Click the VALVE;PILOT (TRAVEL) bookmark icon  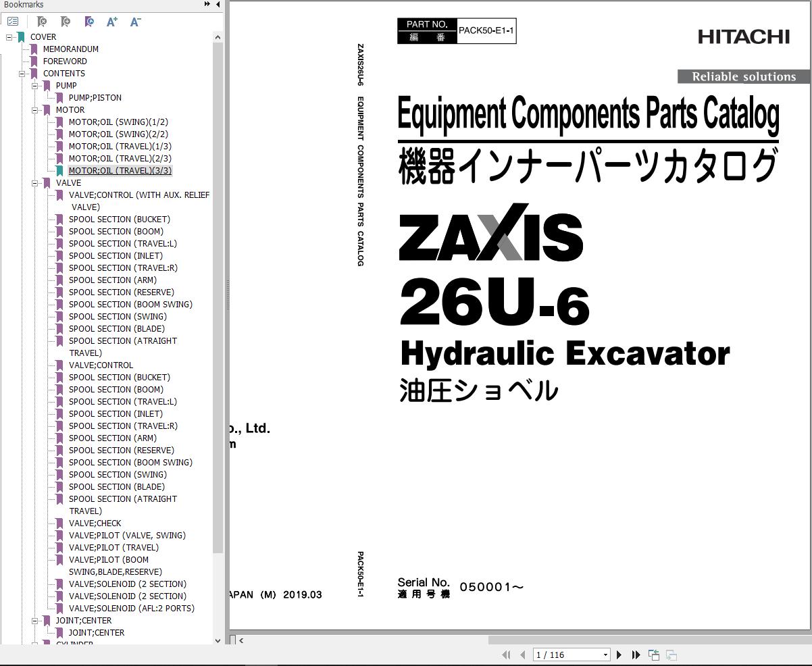pyautogui.click(x=59, y=548)
